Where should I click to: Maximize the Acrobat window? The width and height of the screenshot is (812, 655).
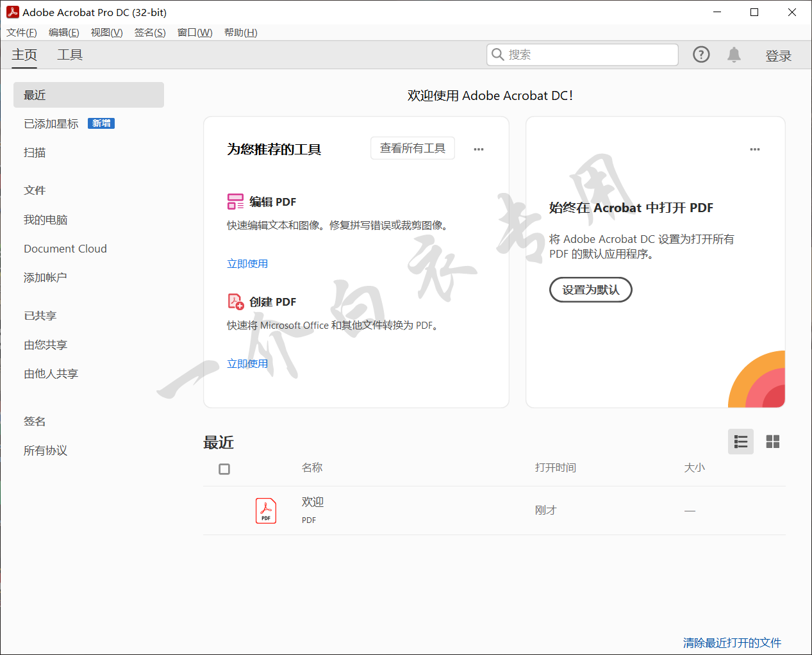[x=754, y=12]
